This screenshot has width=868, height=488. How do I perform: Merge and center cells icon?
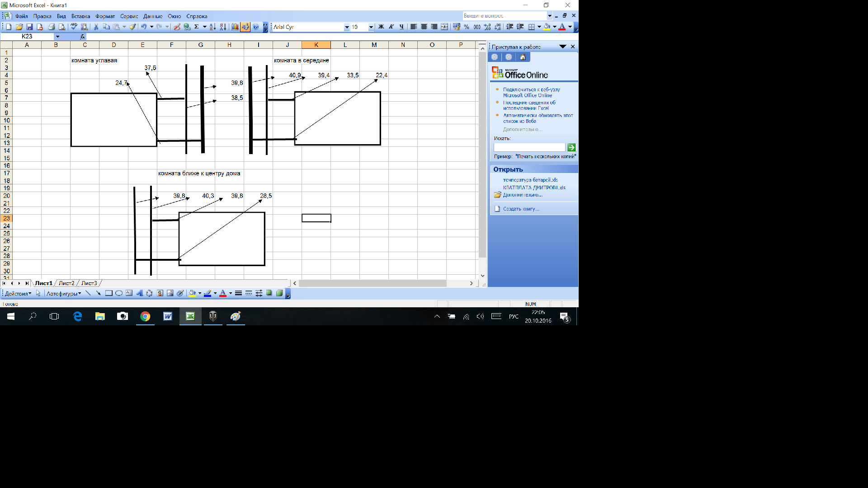click(x=444, y=27)
